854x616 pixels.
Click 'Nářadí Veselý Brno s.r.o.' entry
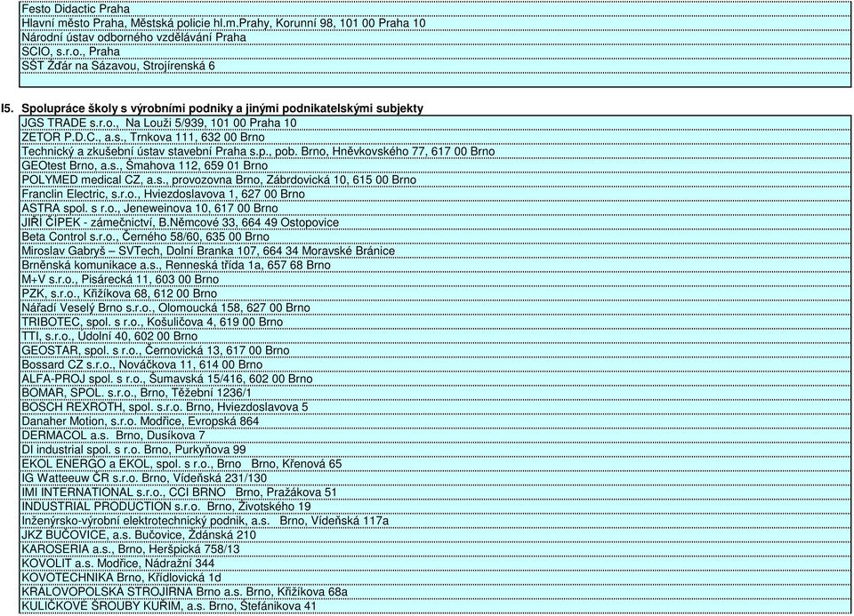pos(435,307)
